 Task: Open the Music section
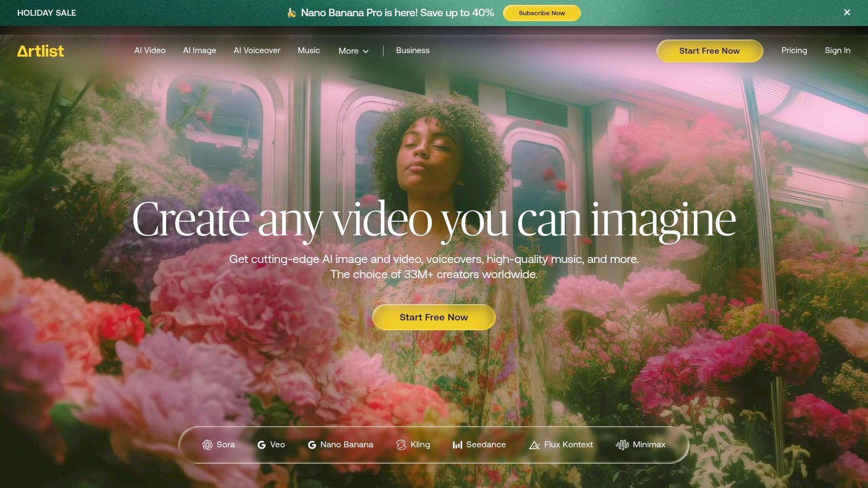(309, 50)
